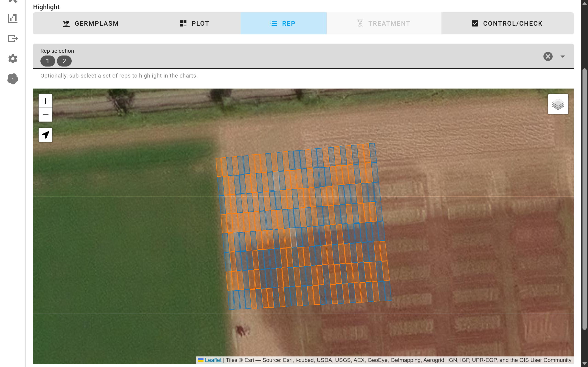Toggle rep chip 1 in selection
Screen dimensions: 588x367
(x=48, y=61)
